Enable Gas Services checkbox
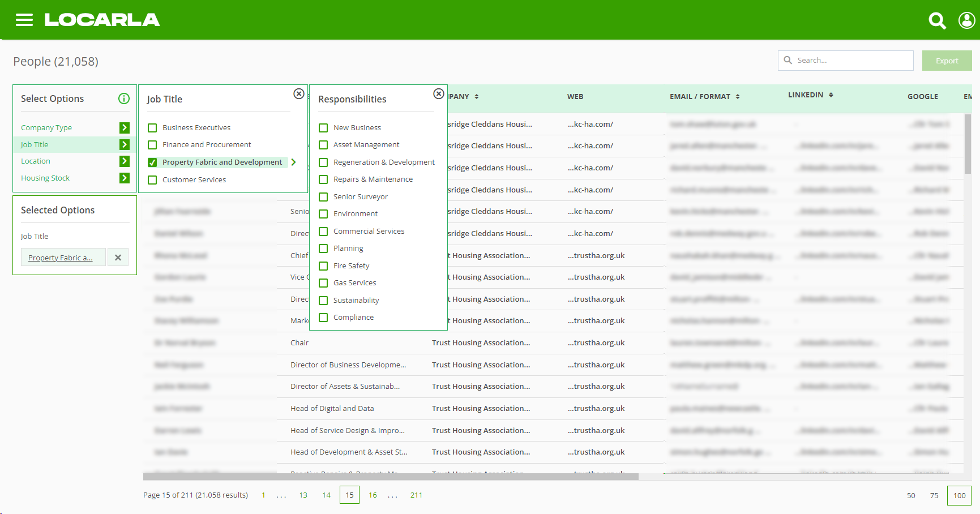Viewport: 980px width, 514px height. point(323,283)
